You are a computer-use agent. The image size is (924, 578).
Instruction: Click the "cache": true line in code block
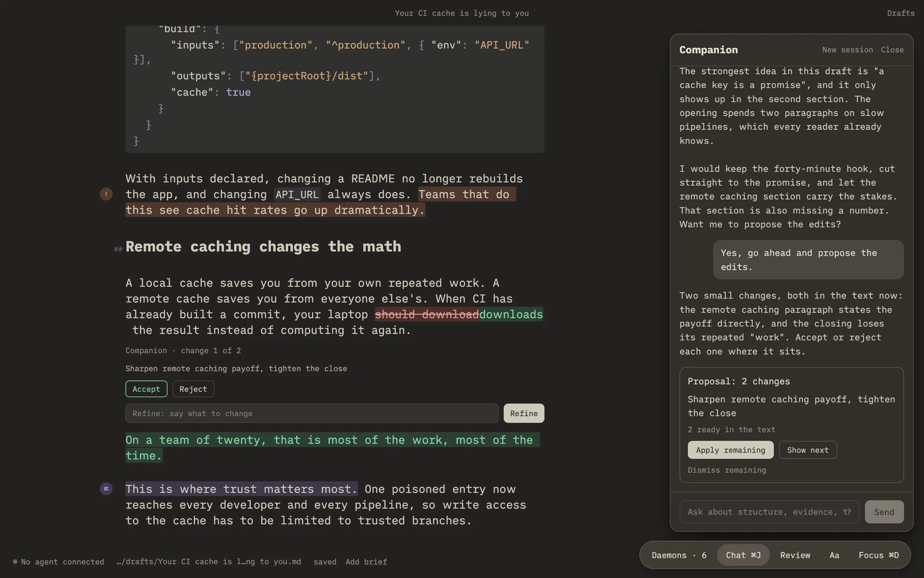(211, 92)
